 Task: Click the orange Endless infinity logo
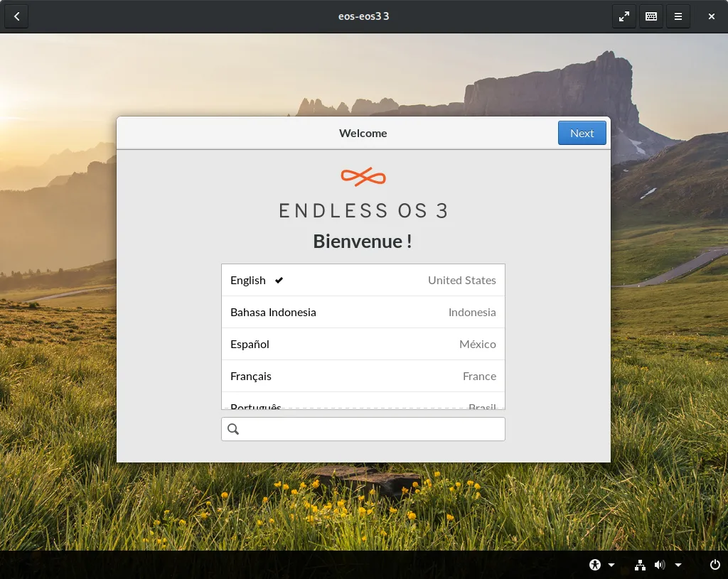pyautogui.click(x=363, y=177)
